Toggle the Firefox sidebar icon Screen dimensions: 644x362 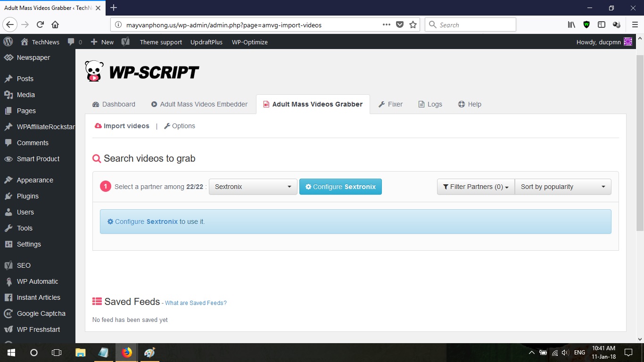(x=602, y=25)
